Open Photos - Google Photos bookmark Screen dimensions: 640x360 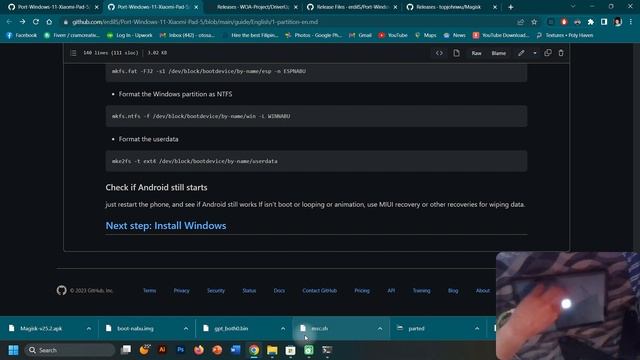(313, 36)
